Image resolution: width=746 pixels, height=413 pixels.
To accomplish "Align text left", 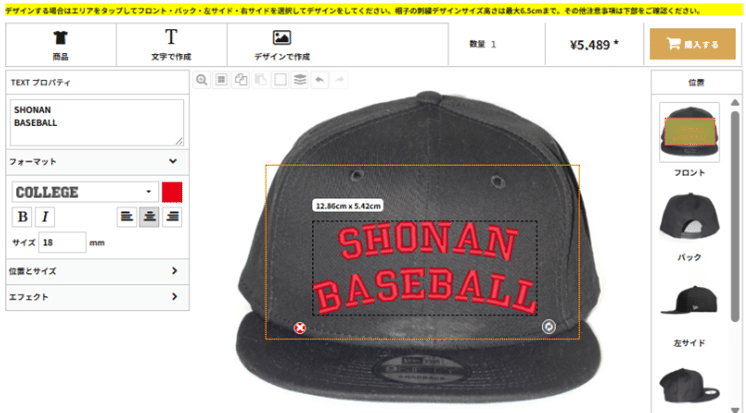I will pos(127,217).
